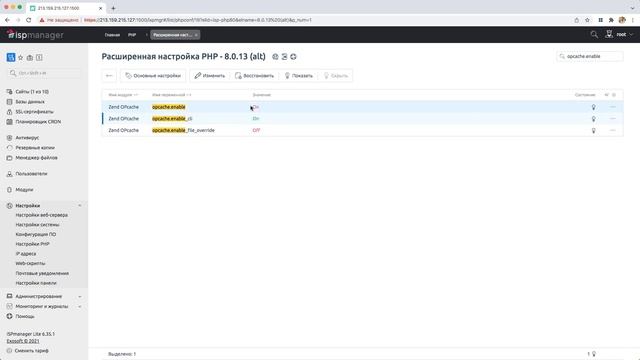640x360 pixels.
Task: Open Менеджер файлов section
Action: 36,158
